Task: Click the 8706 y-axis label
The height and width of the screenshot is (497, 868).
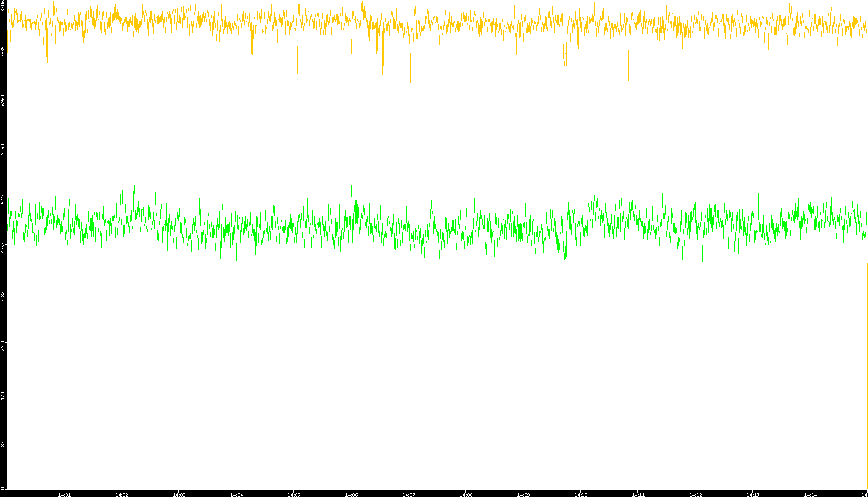Action: tap(3, 6)
